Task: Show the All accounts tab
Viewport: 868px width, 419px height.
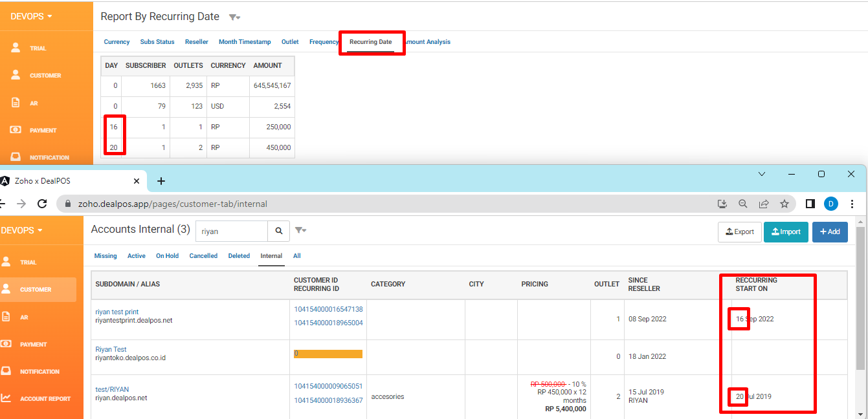Action: pos(297,256)
